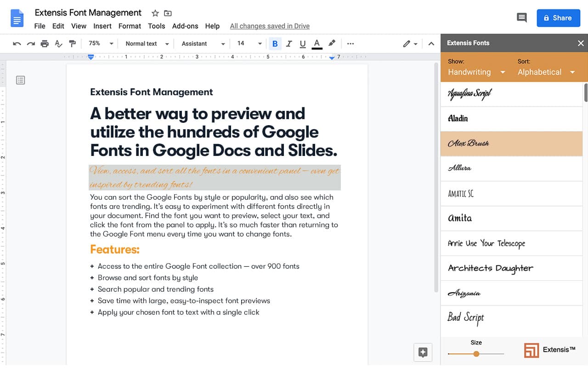Click All changes saved in Drive link

coord(270,26)
